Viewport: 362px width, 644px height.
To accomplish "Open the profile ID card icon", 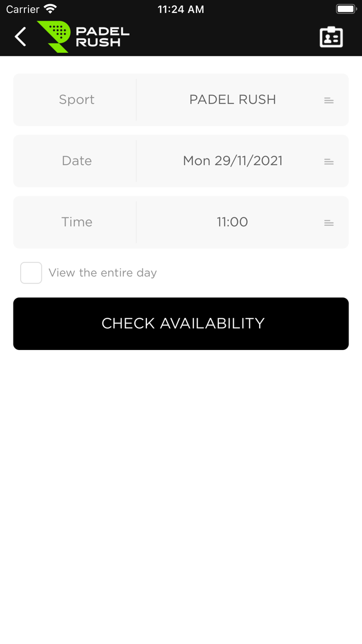I will coord(331,37).
